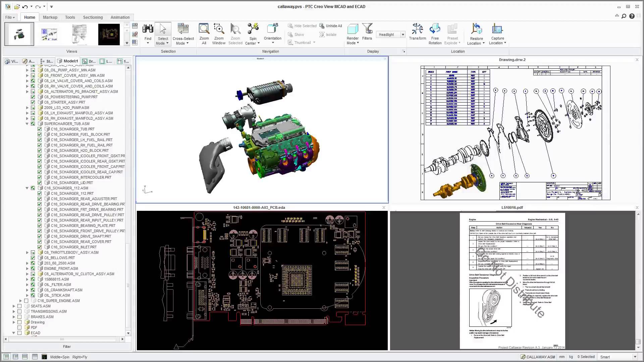
Task: Open the Headlight lighting dropdown
Action: point(403,35)
